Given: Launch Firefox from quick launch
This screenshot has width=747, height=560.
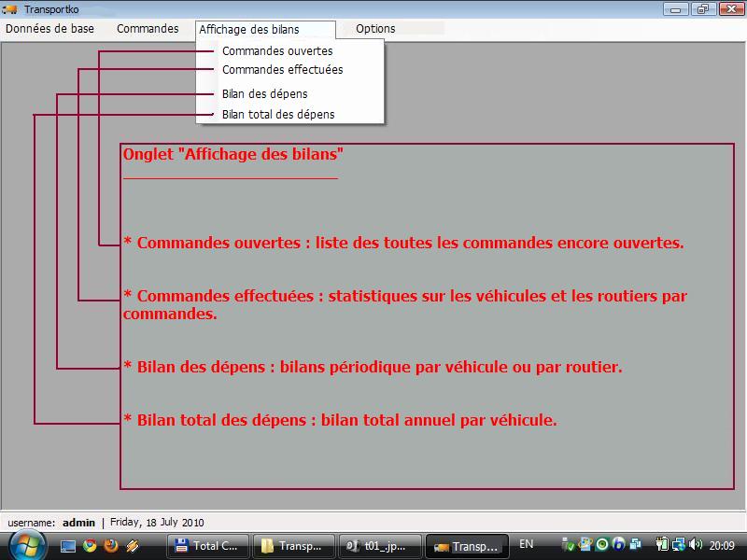Looking at the screenshot, I should coord(111,546).
